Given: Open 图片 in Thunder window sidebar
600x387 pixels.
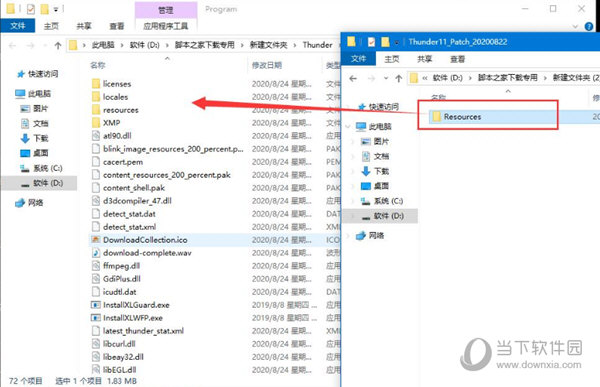Looking at the screenshot, I should pos(40,109).
